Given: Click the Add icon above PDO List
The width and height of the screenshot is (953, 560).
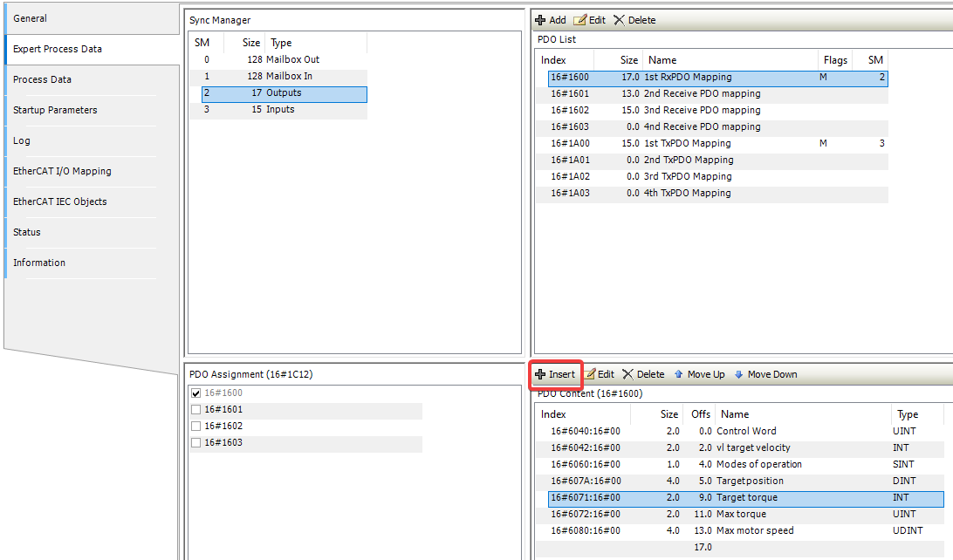Looking at the screenshot, I should [546, 19].
